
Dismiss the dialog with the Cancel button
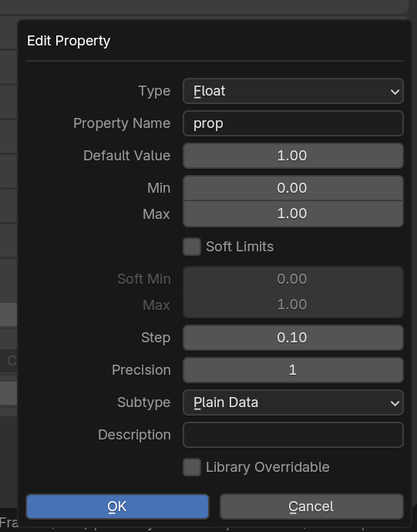[311, 507]
